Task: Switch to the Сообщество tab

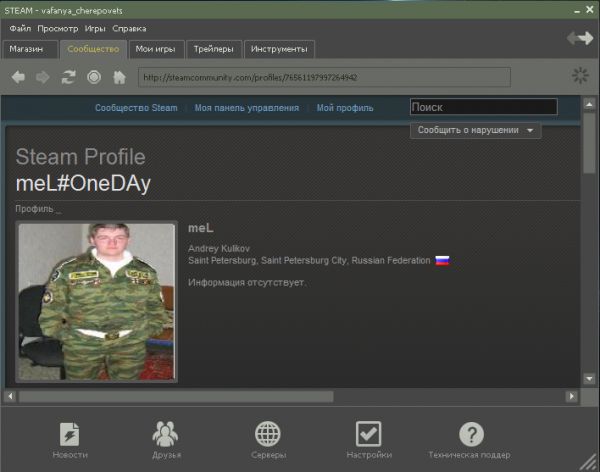Action: [x=93, y=49]
